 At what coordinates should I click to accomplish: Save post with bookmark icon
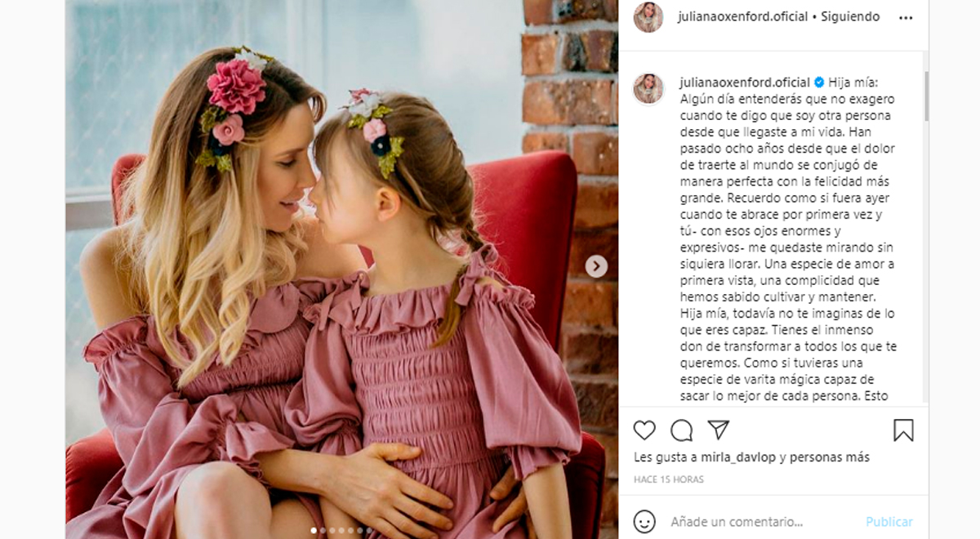coord(903,430)
